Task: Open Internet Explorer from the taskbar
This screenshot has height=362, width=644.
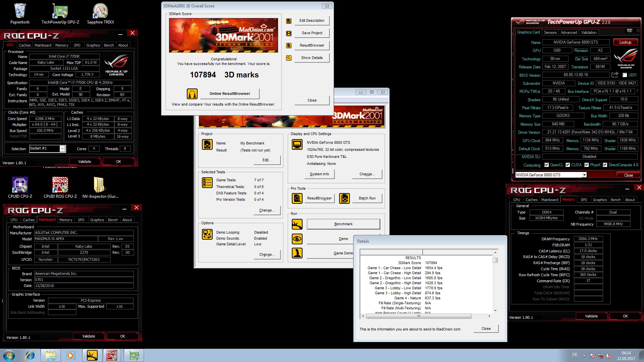Action: click(30, 355)
